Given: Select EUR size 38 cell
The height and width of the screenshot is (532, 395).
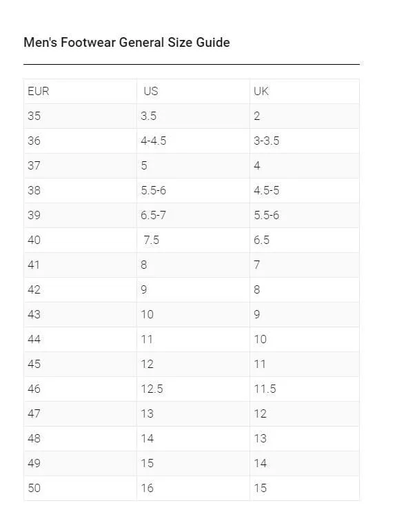Looking at the screenshot, I should click(80, 190).
